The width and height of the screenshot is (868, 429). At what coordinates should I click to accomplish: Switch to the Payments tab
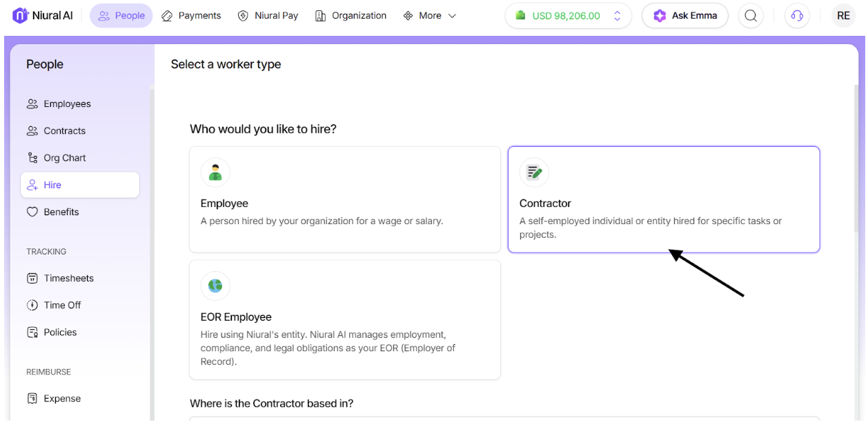(x=191, y=15)
